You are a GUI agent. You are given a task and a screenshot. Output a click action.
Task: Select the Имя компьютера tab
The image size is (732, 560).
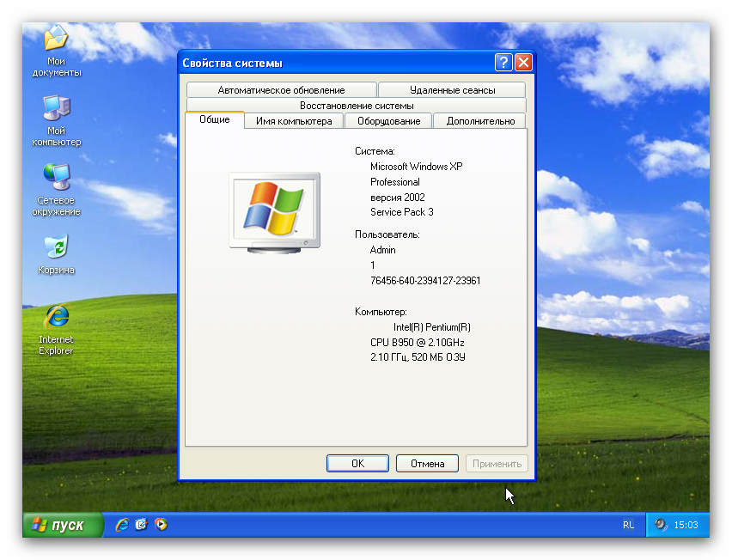[x=294, y=121]
